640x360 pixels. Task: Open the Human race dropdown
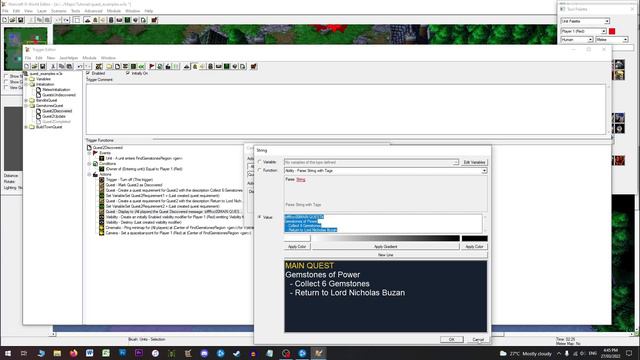pyautogui.click(x=577, y=40)
